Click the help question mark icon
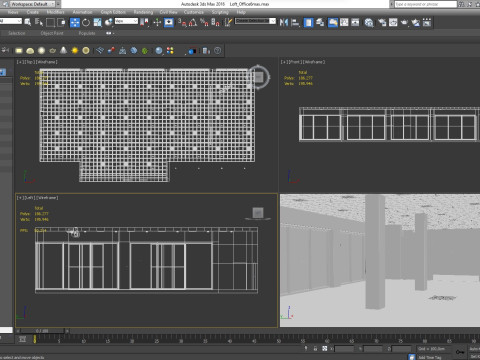This screenshot has width=480, height=360. click(217, 51)
